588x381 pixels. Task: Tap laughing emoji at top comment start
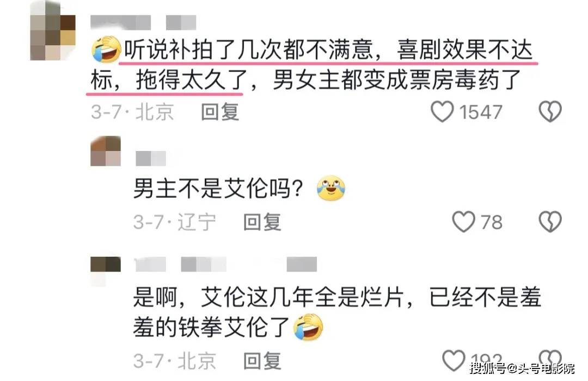point(106,49)
